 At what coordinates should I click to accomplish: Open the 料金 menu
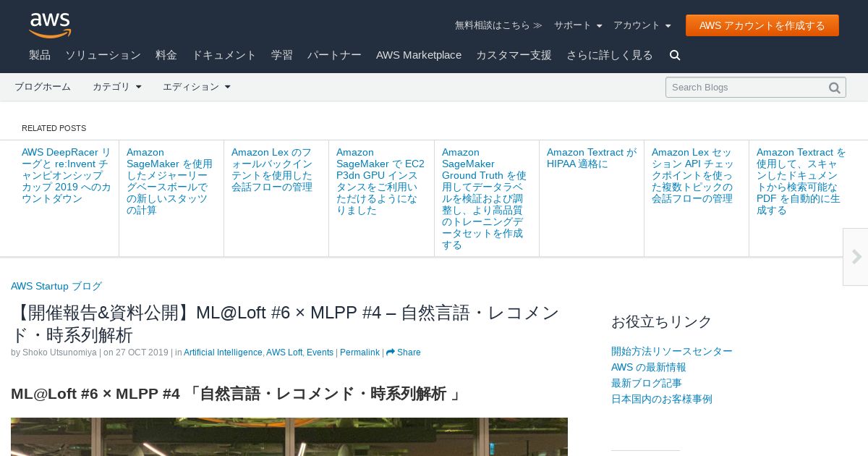[166, 55]
